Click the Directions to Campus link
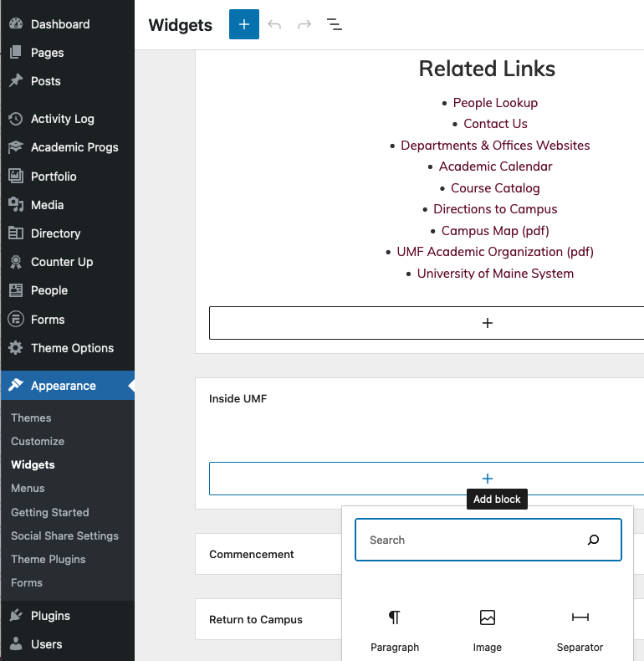 [495, 208]
